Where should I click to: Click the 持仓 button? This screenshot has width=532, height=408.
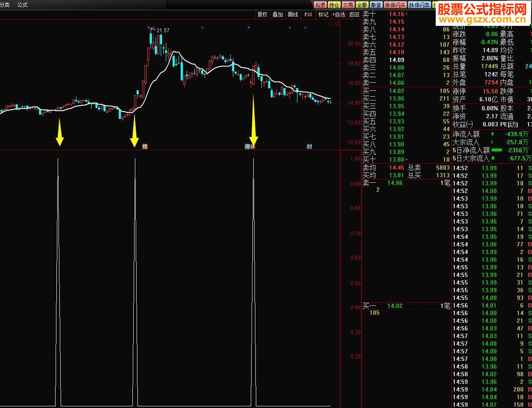(334, 5)
